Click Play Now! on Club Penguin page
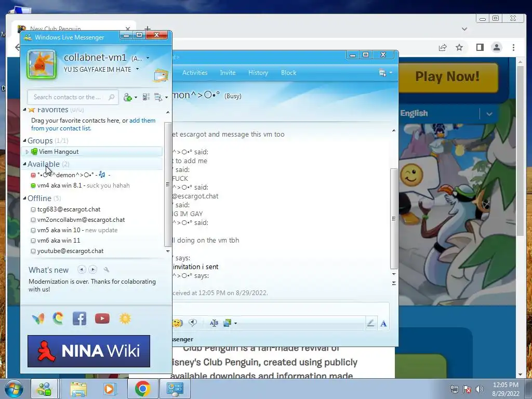This screenshot has height=399, width=532. [447, 77]
